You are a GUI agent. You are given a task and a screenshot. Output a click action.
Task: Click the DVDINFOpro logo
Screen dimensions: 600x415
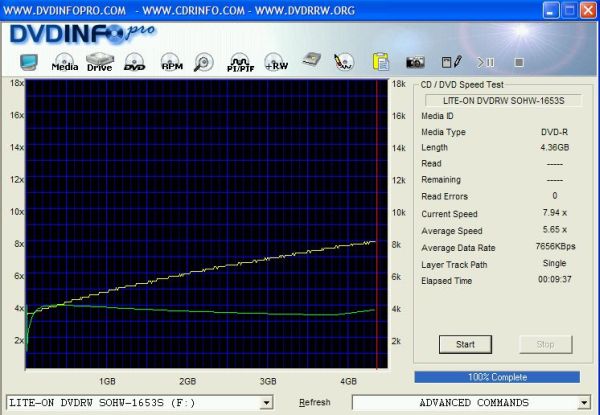pyautogui.click(x=83, y=34)
